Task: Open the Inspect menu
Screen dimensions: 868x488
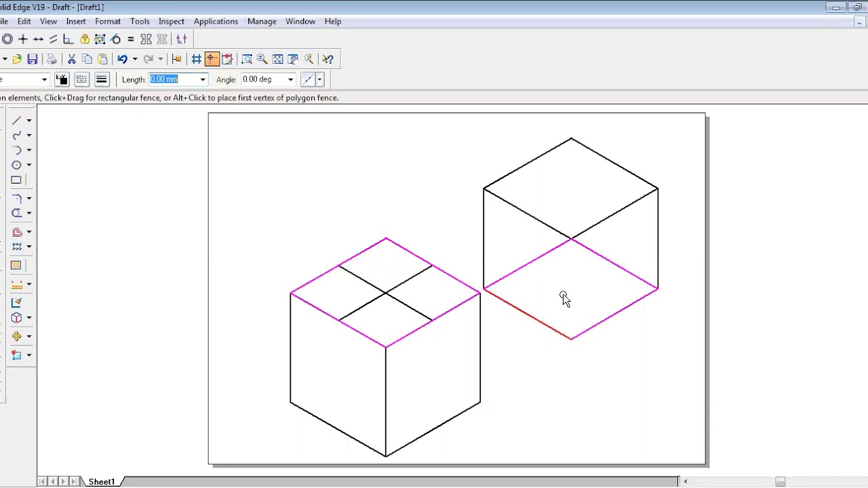Action: coord(171,22)
